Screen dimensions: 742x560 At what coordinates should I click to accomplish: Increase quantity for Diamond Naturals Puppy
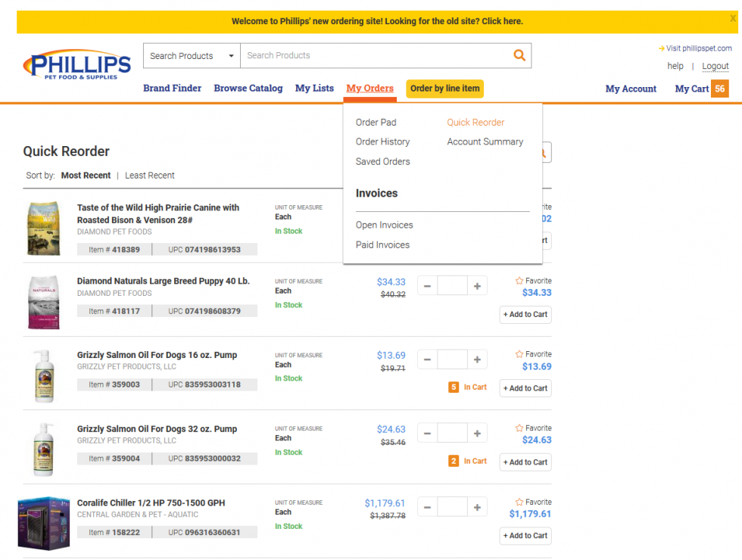click(x=477, y=286)
